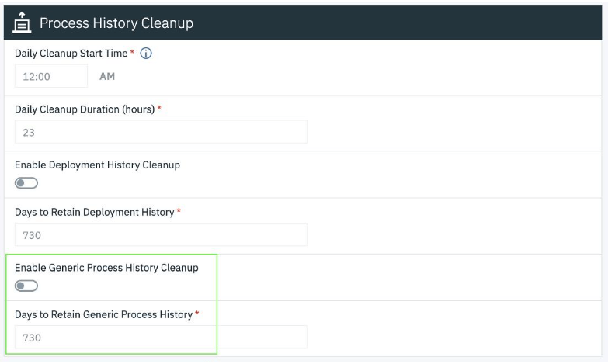Screen dimensions: 612x364
Task: Enable Deployment History Cleanup switch
Action: (26, 183)
